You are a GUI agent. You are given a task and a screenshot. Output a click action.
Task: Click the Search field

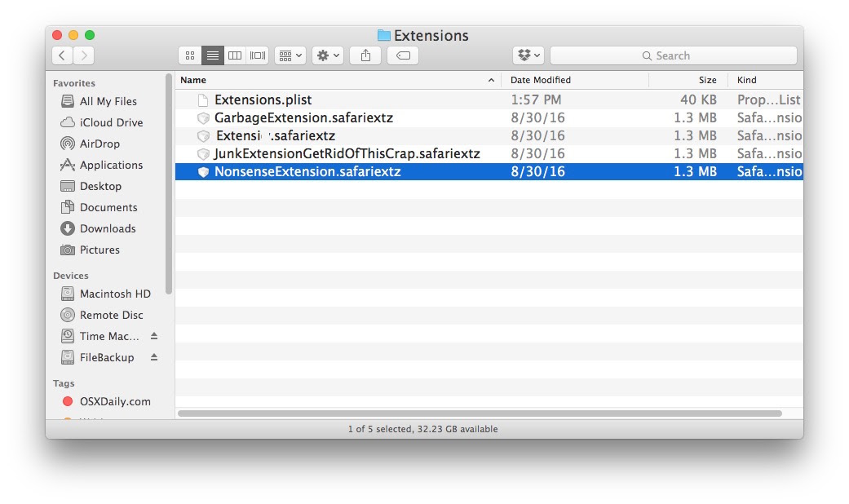point(673,55)
